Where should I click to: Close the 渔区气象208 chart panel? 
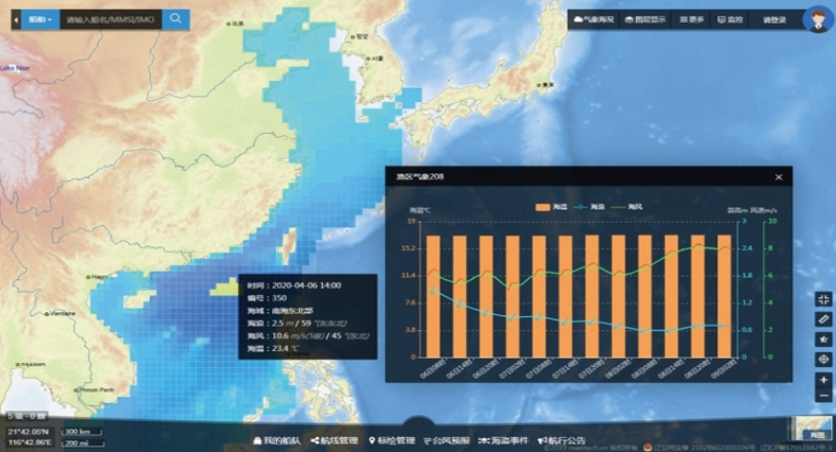[778, 177]
